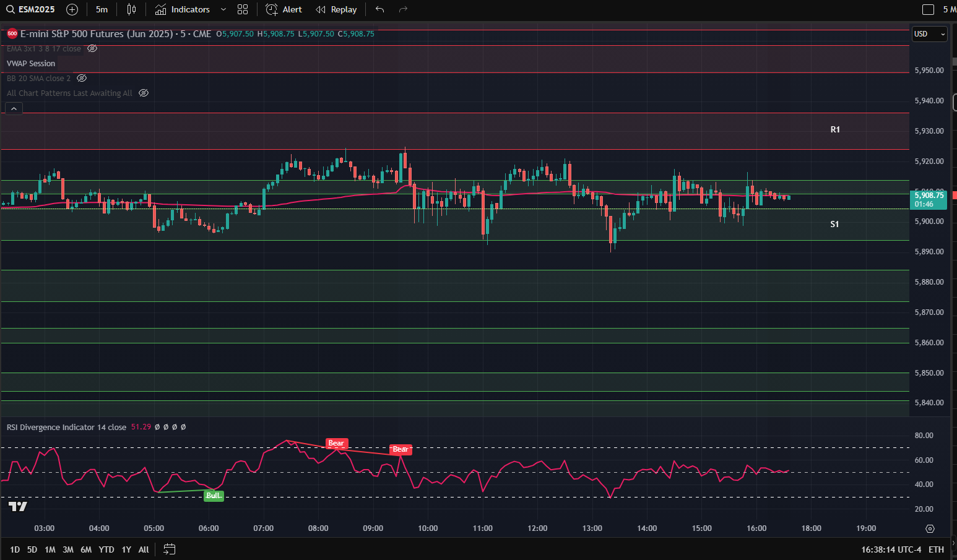Select 1D time range
957x560 pixels.
click(x=15, y=549)
